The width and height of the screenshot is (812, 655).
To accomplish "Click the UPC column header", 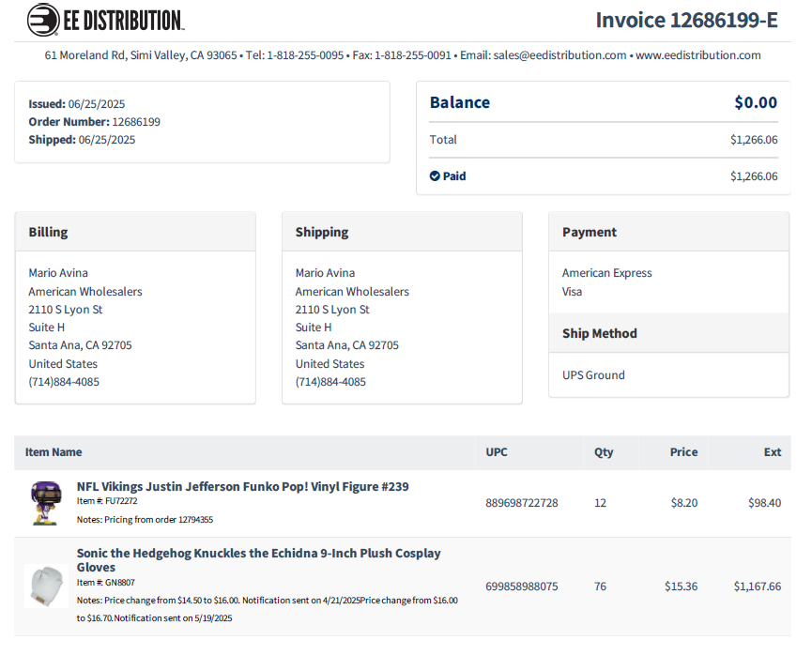I will point(497,452).
